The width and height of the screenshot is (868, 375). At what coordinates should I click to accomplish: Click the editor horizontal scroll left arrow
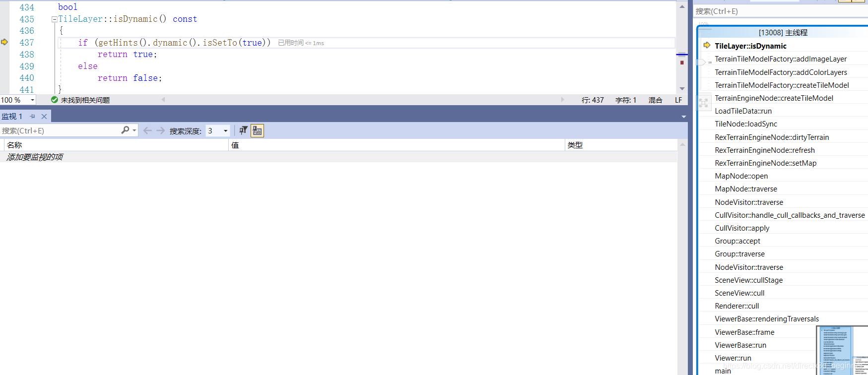(163, 100)
